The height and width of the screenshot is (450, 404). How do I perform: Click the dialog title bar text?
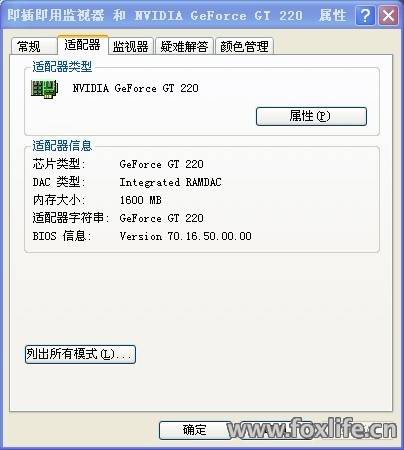point(177,15)
